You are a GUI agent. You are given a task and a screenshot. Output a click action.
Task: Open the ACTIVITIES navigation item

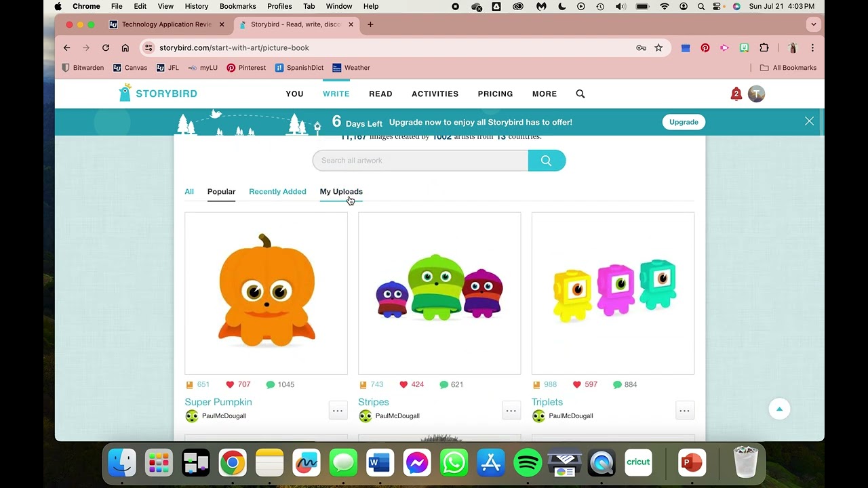tap(435, 94)
